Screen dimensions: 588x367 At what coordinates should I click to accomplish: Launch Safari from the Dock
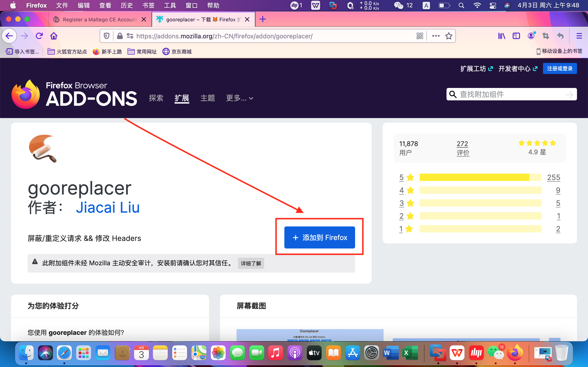64,353
